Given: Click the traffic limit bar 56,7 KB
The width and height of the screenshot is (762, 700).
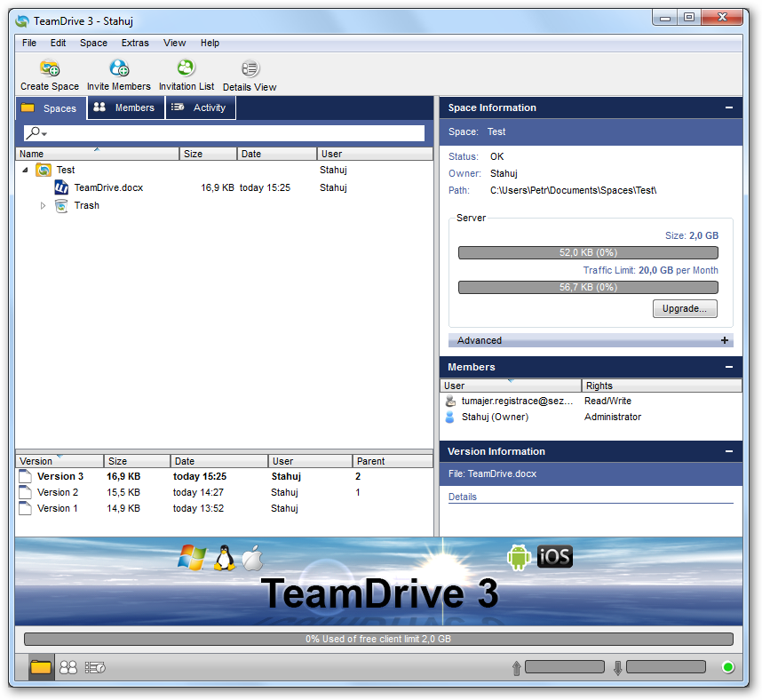Looking at the screenshot, I should [x=588, y=287].
